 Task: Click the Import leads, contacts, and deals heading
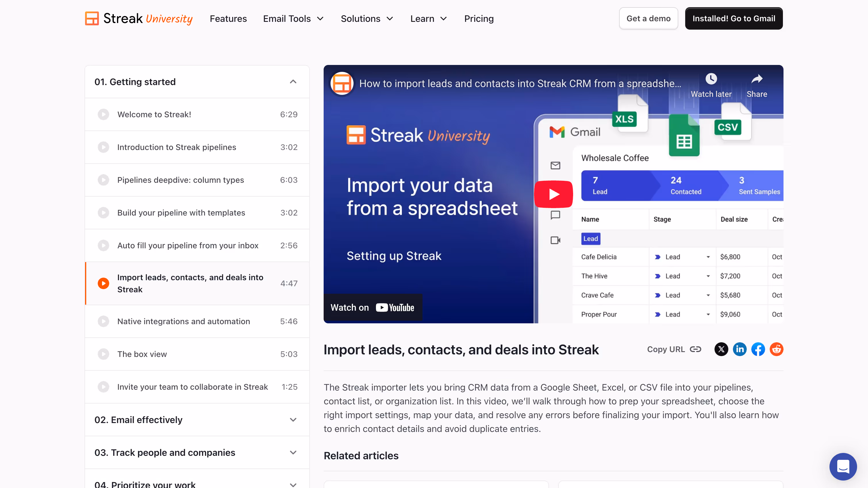point(461,349)
